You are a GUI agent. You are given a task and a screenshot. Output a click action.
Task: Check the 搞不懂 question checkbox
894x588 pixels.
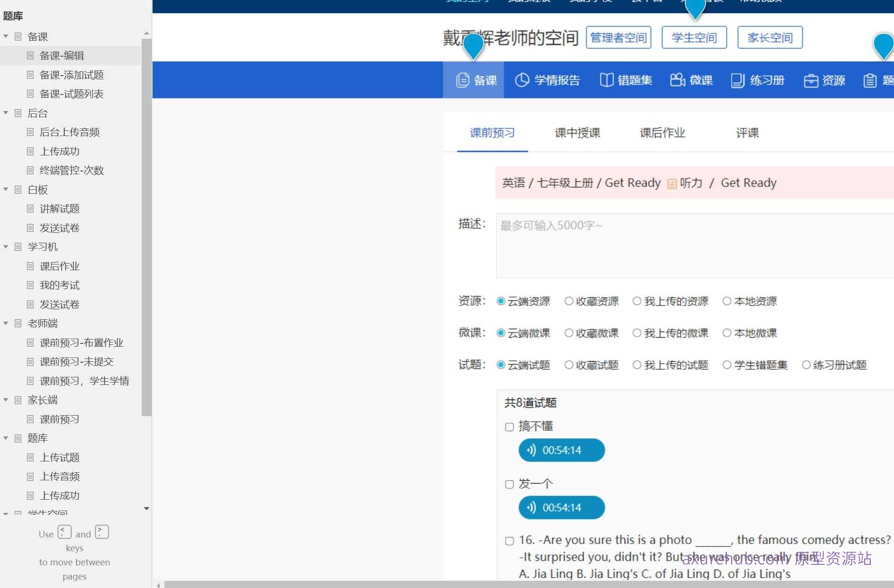509,426
